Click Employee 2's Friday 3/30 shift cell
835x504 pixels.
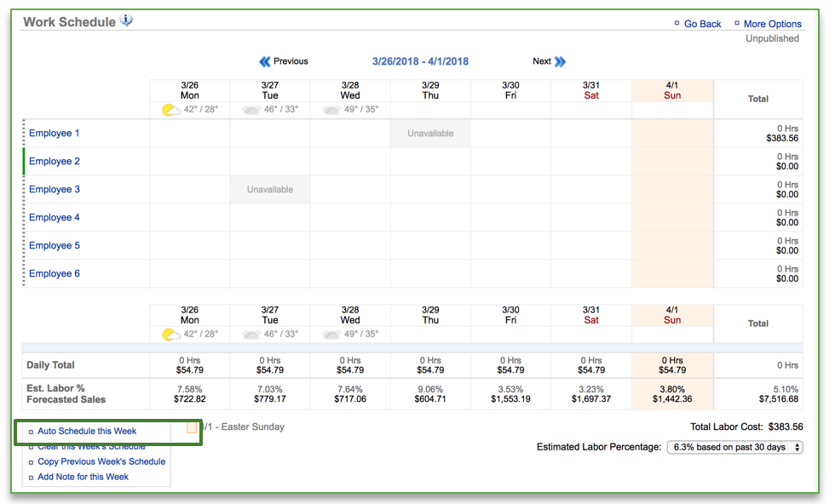[510, 162]
